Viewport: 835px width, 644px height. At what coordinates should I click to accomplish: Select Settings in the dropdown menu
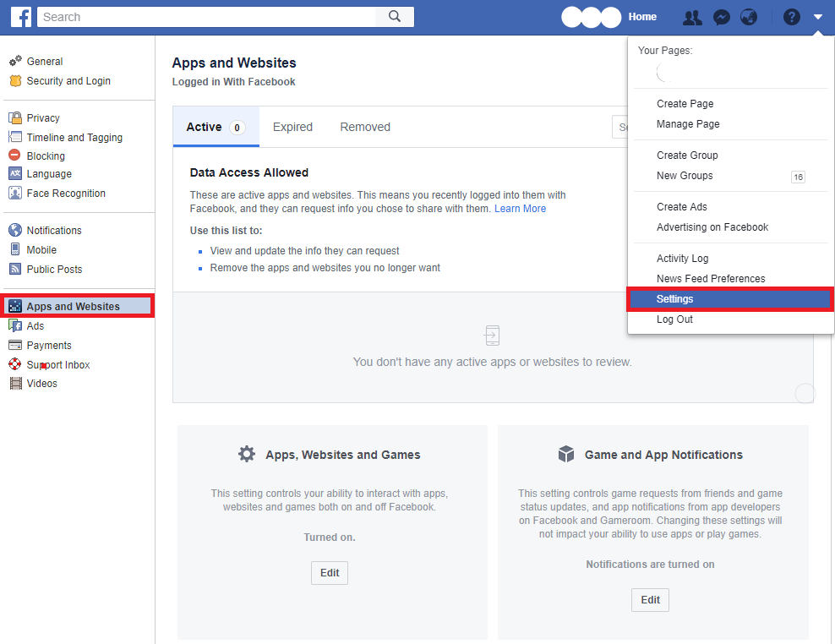(x=674, y=299)
